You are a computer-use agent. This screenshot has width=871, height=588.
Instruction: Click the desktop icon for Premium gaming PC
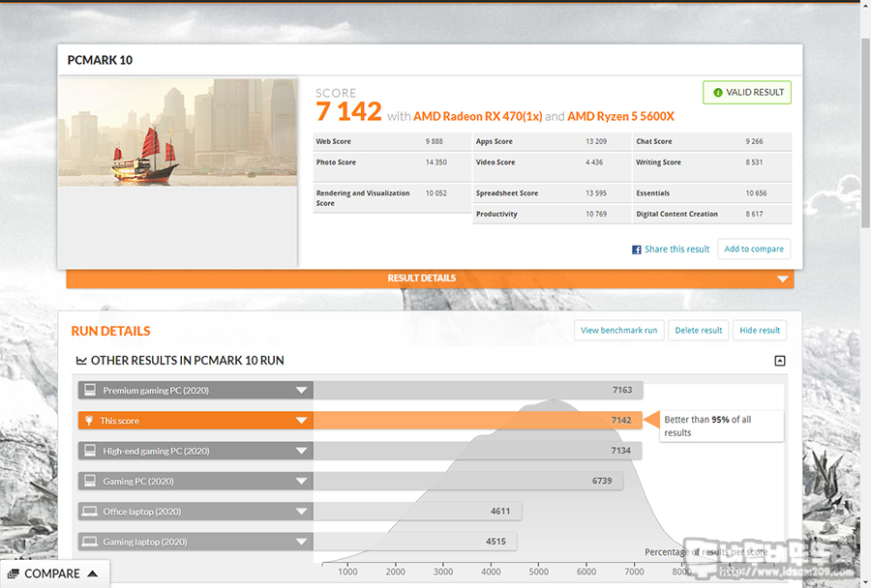90,391
